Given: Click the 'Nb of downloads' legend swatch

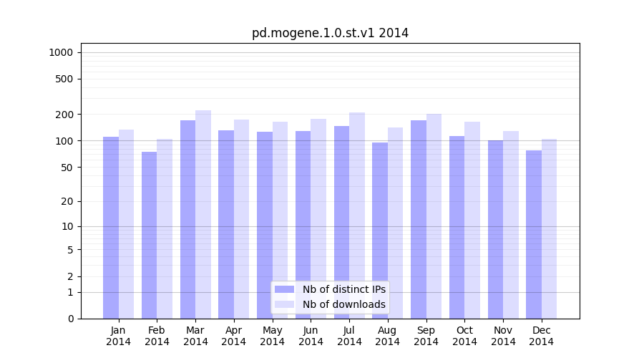Looking at the screenshot, I should (x=284, y=304).
